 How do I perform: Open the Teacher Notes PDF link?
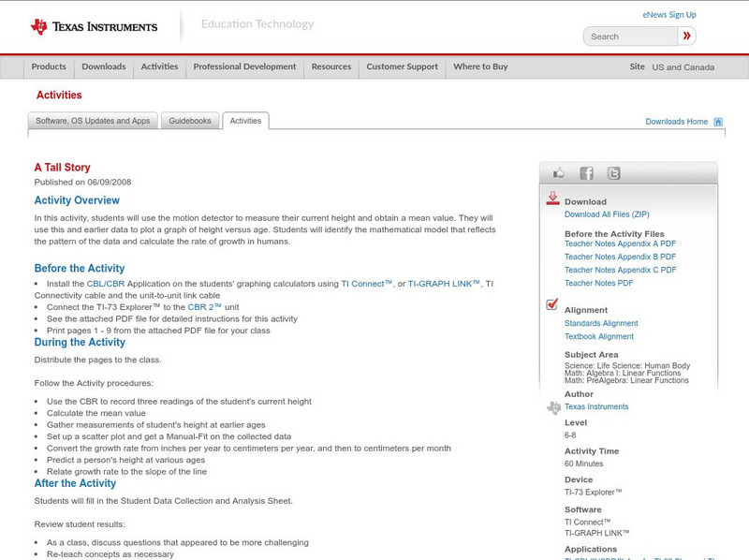point(598,283)
